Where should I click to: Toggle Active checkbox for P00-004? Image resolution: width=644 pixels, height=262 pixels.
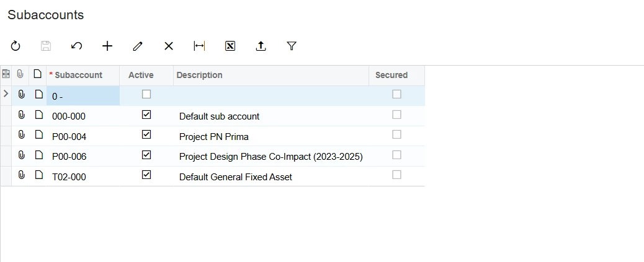(146, 135)
